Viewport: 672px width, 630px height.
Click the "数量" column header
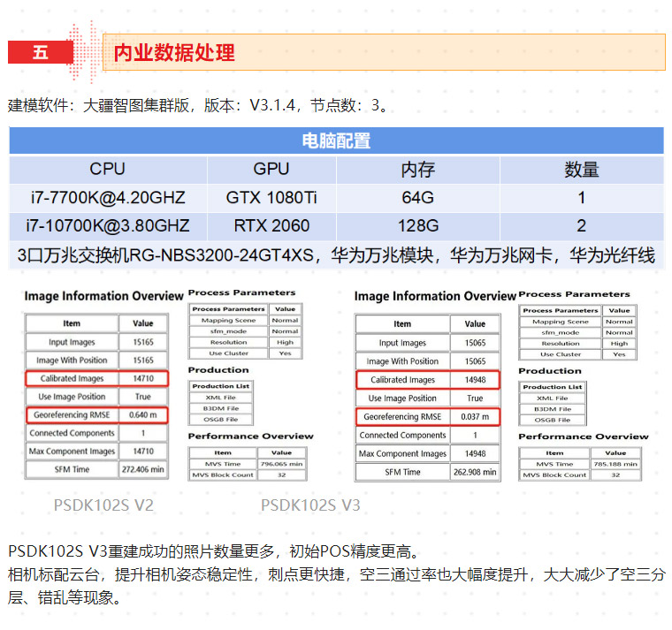[x=582, y=170]
